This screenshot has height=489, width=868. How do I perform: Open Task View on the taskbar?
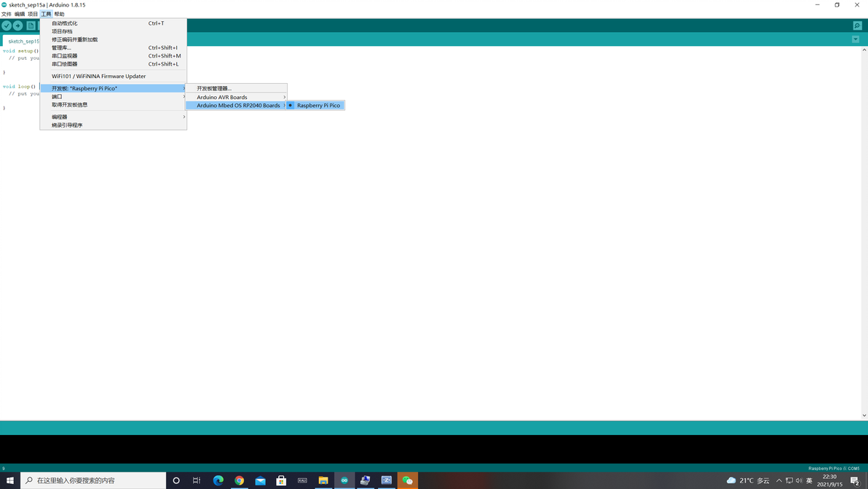pyautogui.click(x=197, y=480)
